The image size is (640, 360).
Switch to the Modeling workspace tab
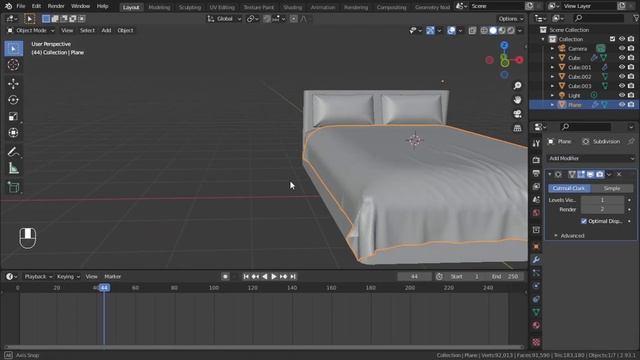(x=159, y=7)
